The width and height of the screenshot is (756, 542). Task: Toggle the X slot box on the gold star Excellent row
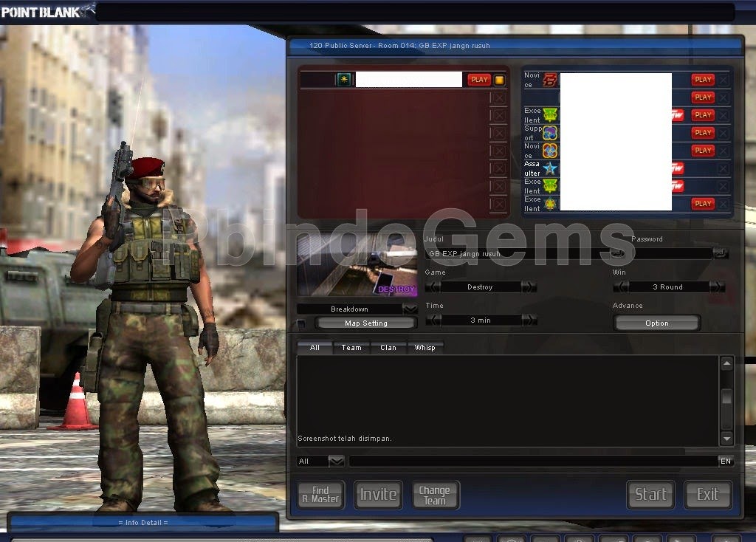(723, 204)
